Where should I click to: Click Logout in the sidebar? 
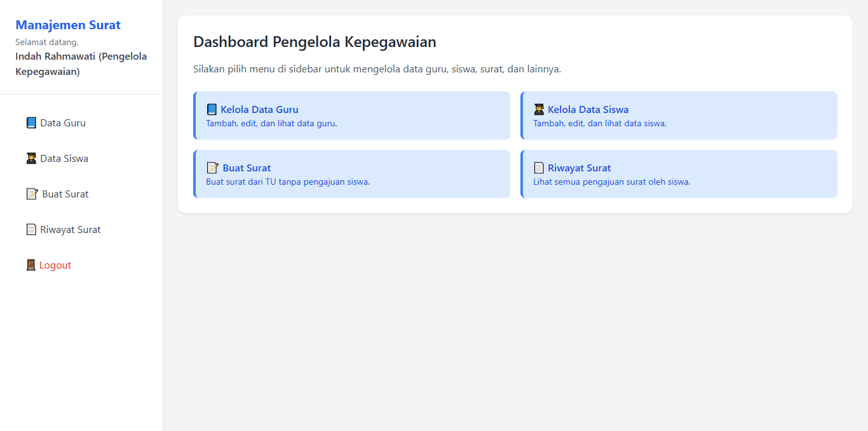coord(55,265)
